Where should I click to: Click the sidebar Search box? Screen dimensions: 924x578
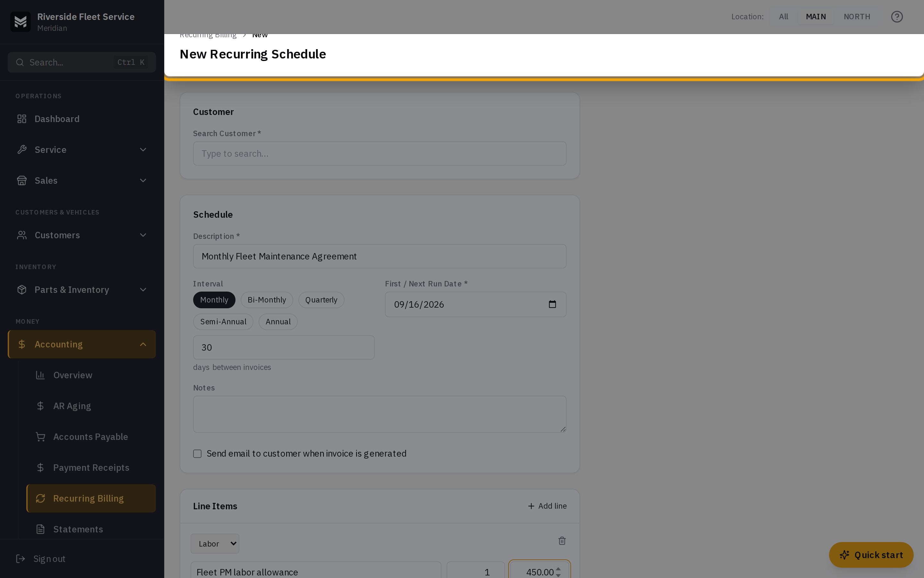click(x=82, y=62)
